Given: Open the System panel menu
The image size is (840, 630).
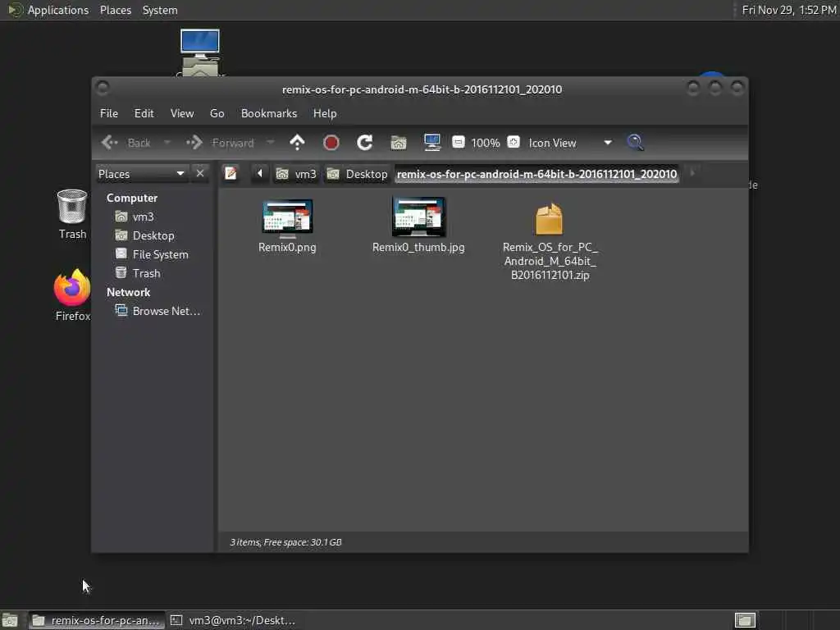Looking at the screenshot, I should click(160, 10).
